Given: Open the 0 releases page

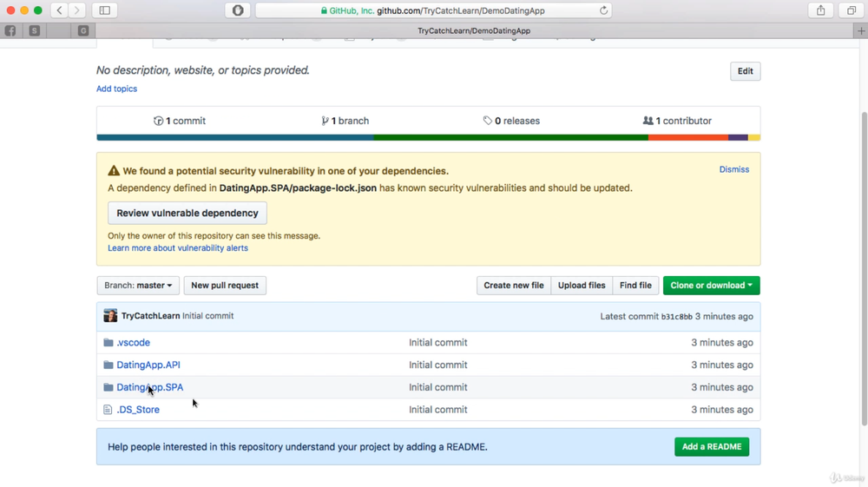Looking at the screenshot, I should click(x=511, y=121).
